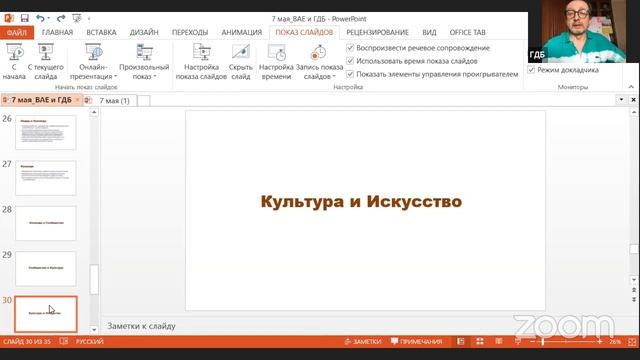Start slideshow from quick access toolbar icon
640x360 pixels.
coord(76,18)
